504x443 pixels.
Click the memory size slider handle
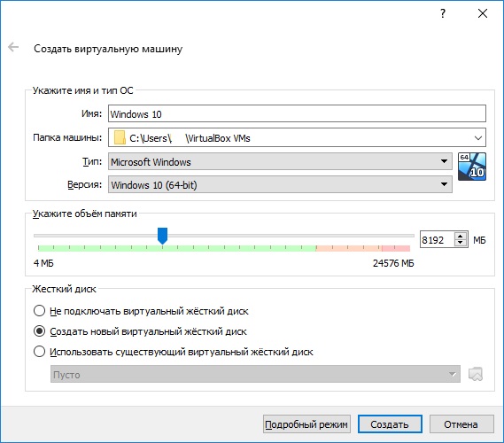click(162, 236)
